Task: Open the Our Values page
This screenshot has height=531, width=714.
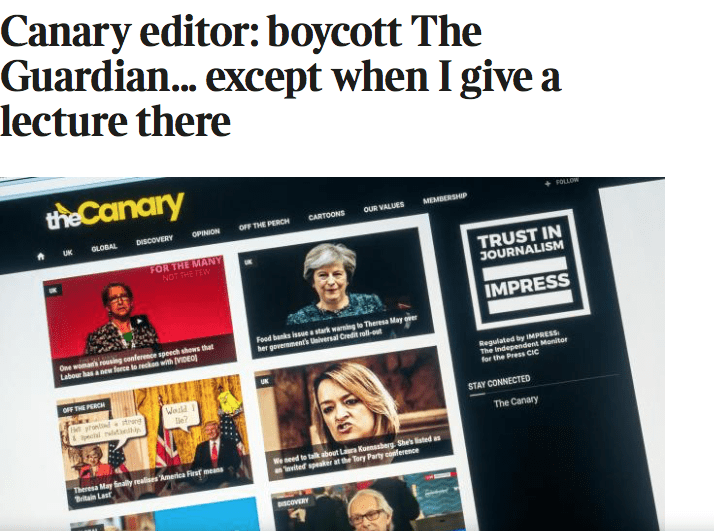Action: pyautogui.click(x=384, y=207)
